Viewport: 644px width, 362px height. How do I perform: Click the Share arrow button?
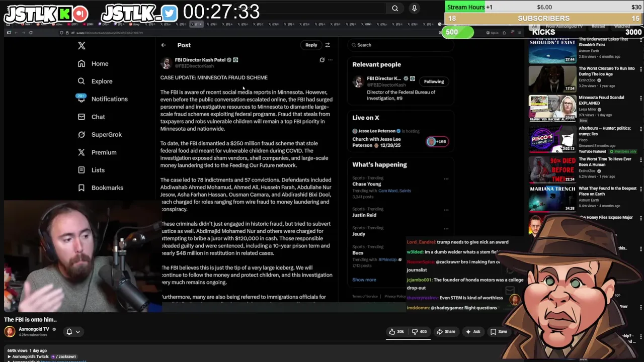click(446, 332)
